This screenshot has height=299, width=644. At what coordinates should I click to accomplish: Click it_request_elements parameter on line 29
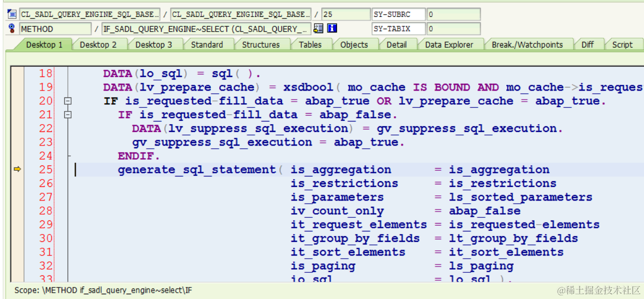(x=359, y=225)
